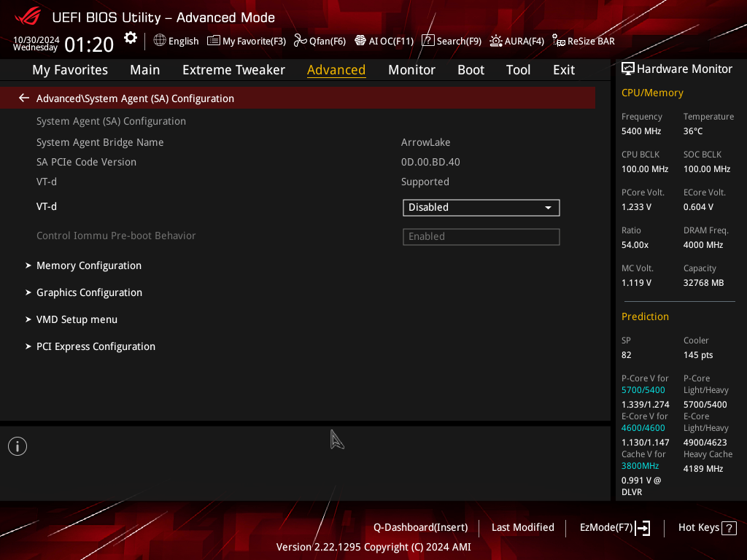Switch to EzMode(F7)
Viewport: 747px width, 560px height.
(606, 528)
